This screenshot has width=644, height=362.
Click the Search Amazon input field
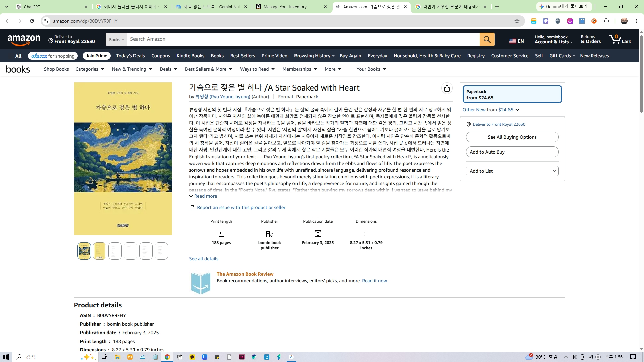[x=304, y=39]
